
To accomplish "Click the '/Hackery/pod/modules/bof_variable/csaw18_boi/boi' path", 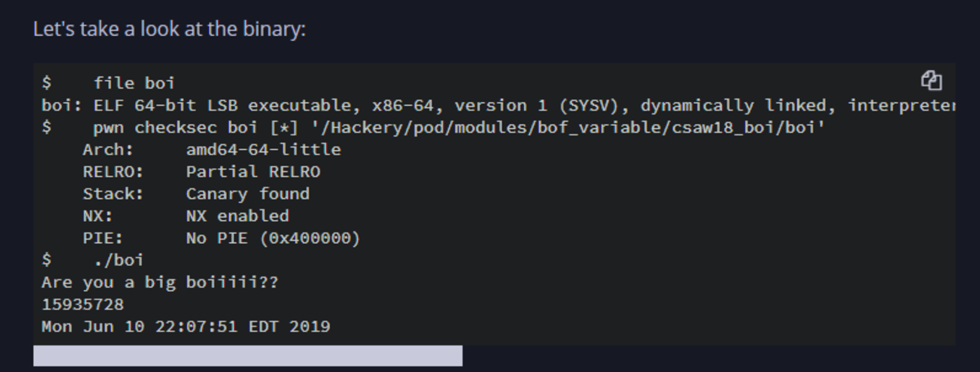I will point(568,128).
